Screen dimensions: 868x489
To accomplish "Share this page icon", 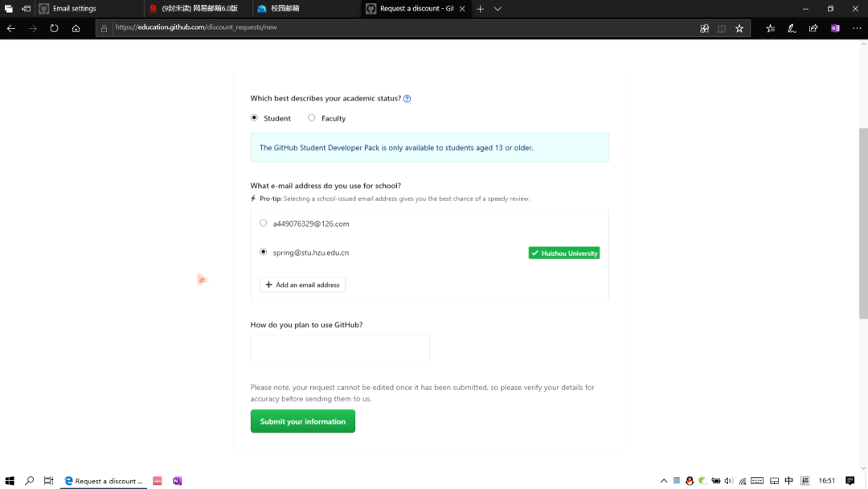I will click(813, 28).
